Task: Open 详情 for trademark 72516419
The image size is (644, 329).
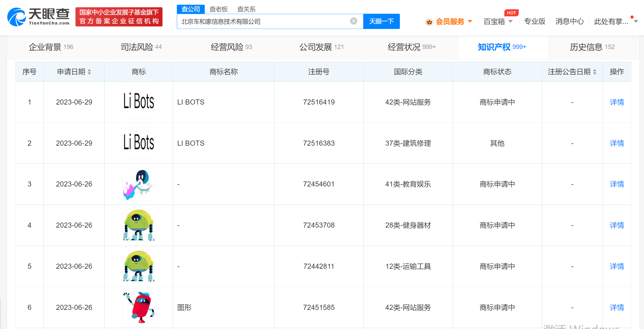Action: point(617,102)
